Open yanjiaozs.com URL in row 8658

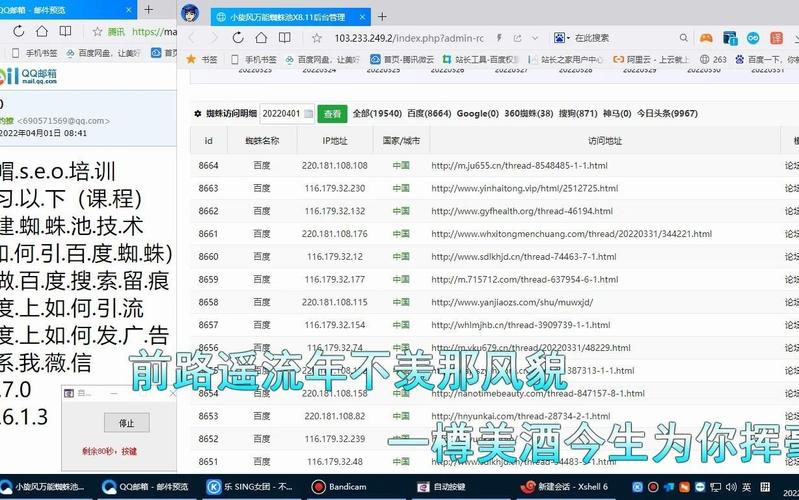[512, 302]
